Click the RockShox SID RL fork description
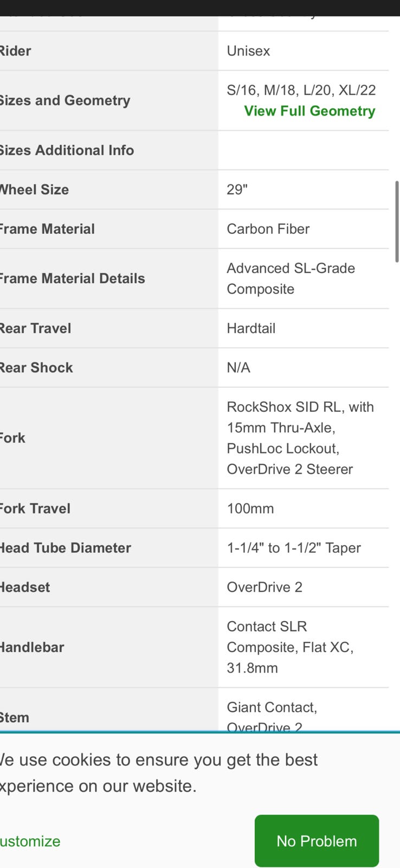Screen dimensions: 400x868 point(300,438)
